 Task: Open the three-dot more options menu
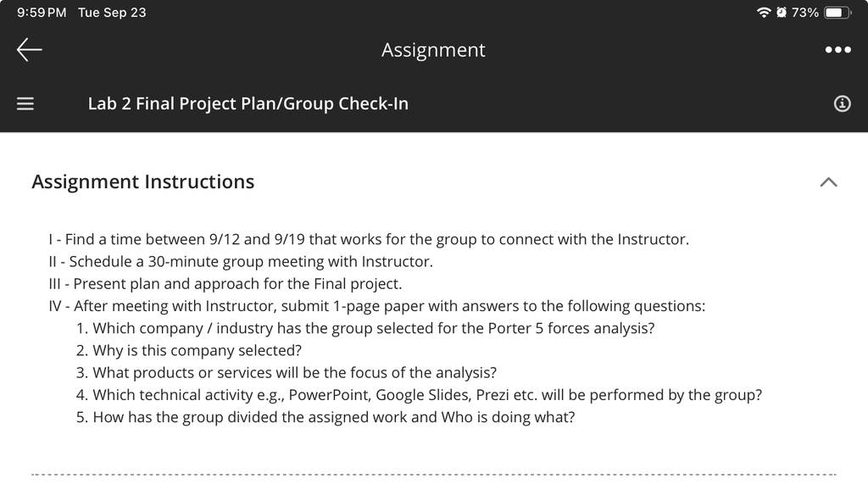tap(837, 50)
